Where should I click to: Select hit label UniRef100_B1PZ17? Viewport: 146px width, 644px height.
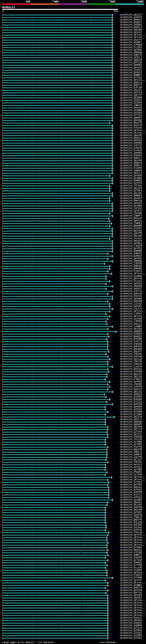(x=131, y=389)
